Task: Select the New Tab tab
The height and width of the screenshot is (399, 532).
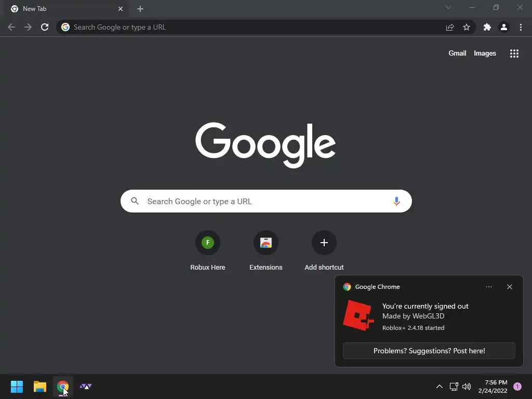Action: (66, 9)
